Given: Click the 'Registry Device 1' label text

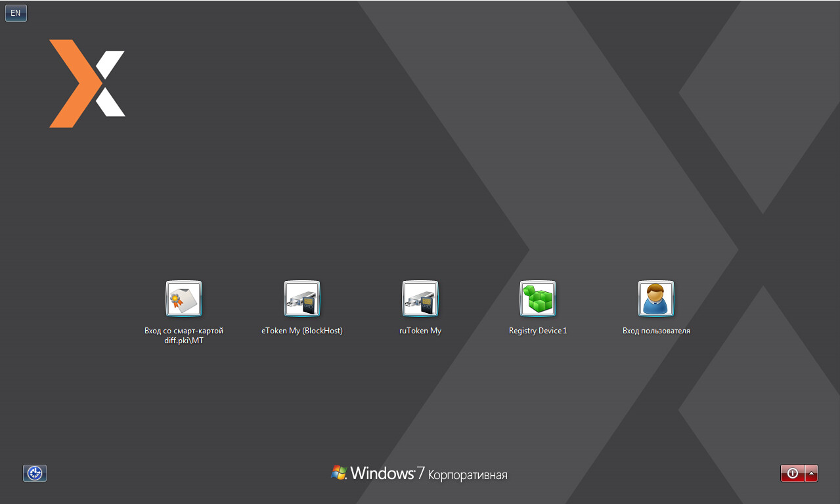Looking at the screenshot, I should [538, 331].
